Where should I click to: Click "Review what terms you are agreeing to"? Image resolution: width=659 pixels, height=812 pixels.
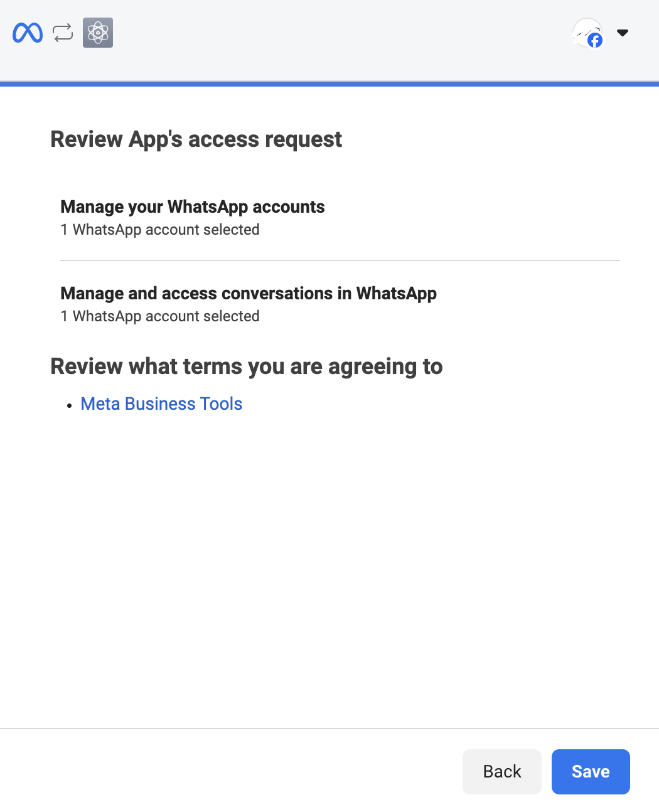(247, 366)
